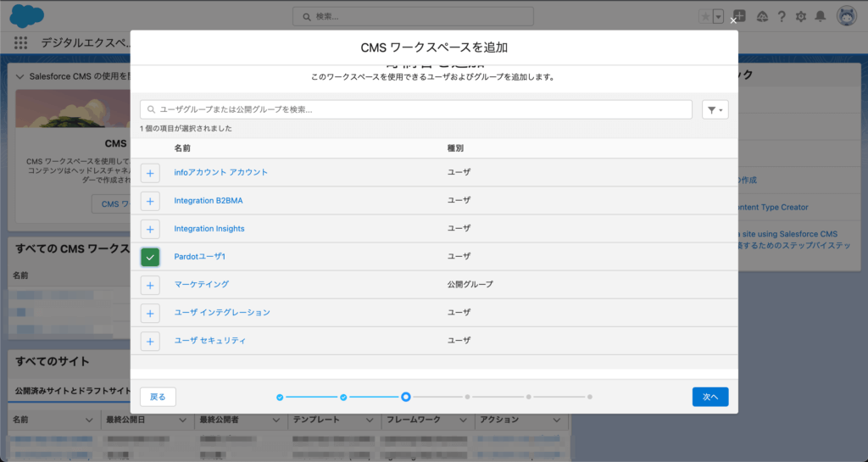Open the global actions plus icon
The height and width of the screenshot is (462, 868).
coord(739,16)
